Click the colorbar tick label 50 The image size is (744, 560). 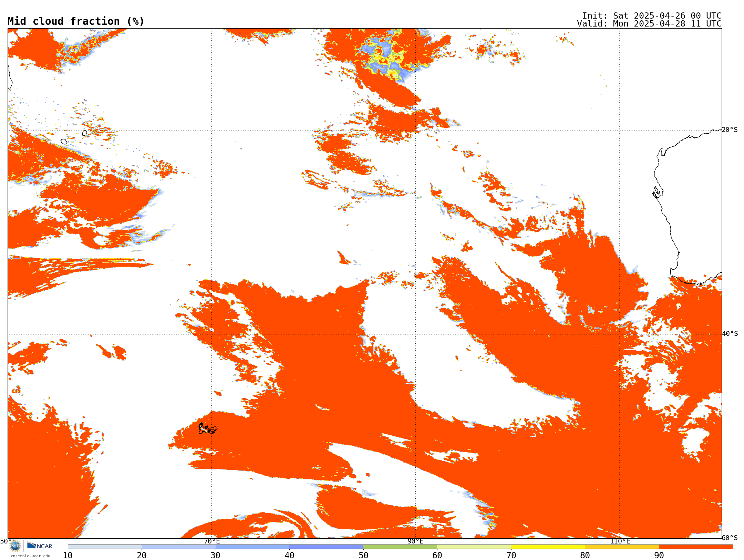coord(363,556)
